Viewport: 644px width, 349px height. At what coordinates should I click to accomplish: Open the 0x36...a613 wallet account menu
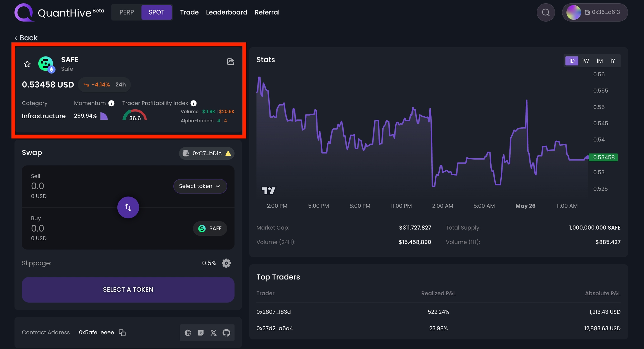click(595, 12)
